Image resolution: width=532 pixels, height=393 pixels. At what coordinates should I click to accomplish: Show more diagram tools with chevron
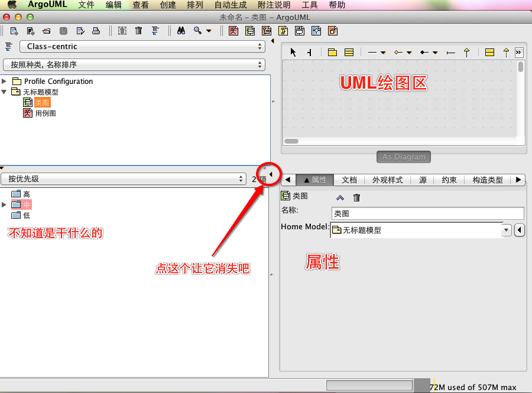(518, 52)
